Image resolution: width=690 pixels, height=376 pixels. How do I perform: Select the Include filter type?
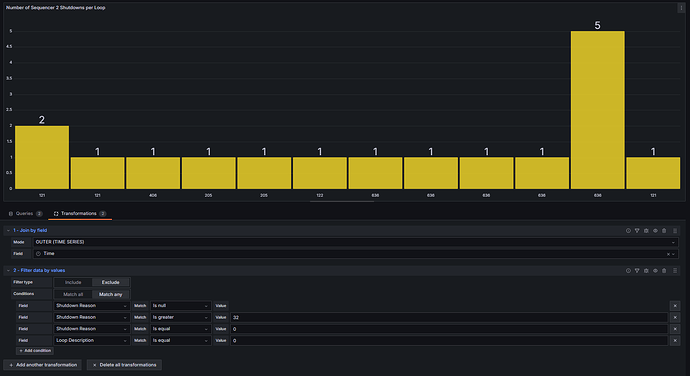[73, 283]
